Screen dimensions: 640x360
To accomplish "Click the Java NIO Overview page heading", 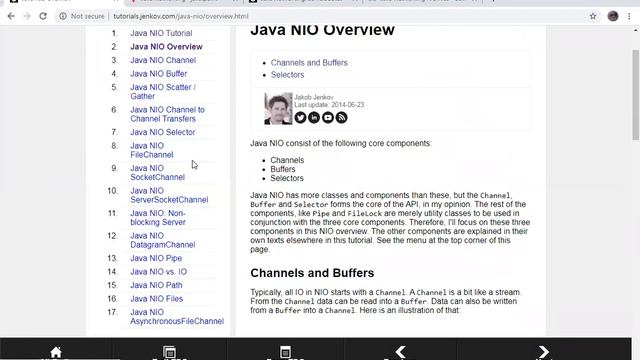I will pyautogui.click(x=322, y=30).
